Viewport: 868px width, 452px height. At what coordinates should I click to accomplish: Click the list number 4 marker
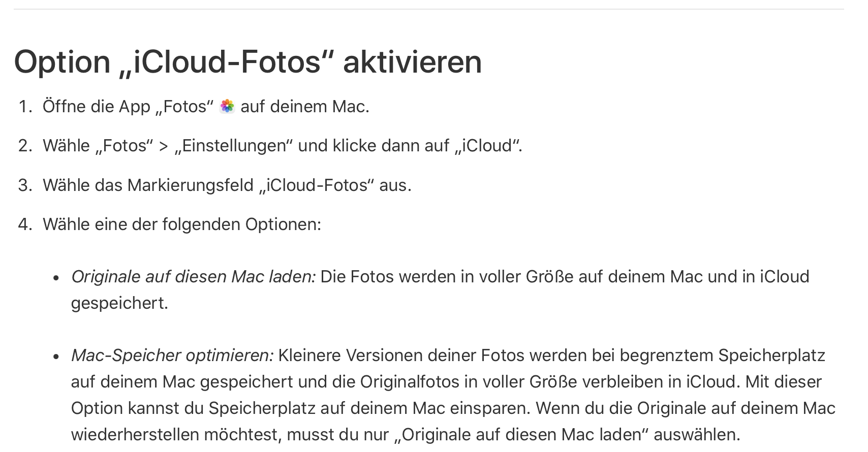pyautogui.click(x=25, y=224)
